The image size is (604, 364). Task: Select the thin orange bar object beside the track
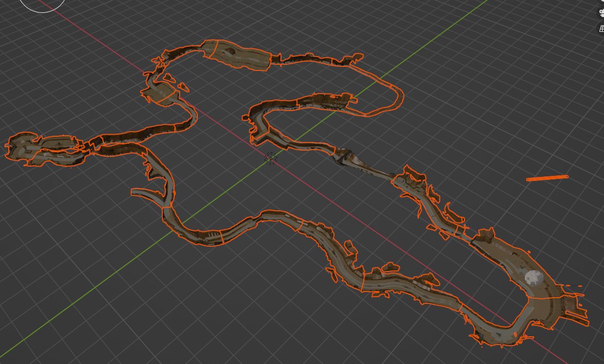pyautogui.click(x=547, y=177)
